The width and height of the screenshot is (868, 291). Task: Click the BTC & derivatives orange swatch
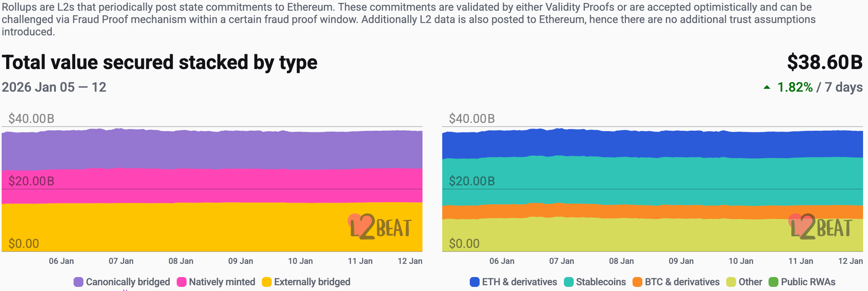pyautogui.click(x=637, y=282)
